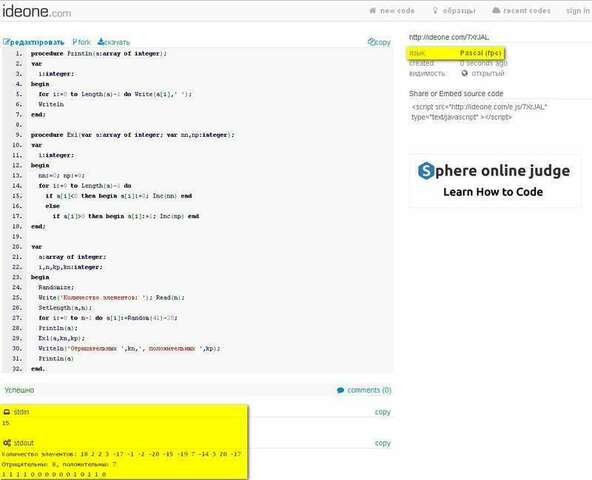Click the ideone.com logo
592x480 pixels.
coord(37,12)
